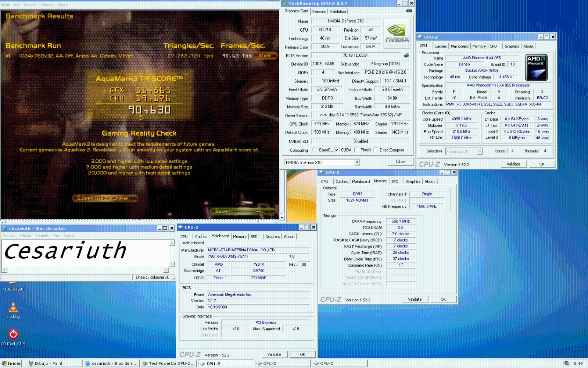Screen dimensions: 588x368
Task: Open the About tab in CPU-Z Mainboard window
Action: click(x=289, y=237)
